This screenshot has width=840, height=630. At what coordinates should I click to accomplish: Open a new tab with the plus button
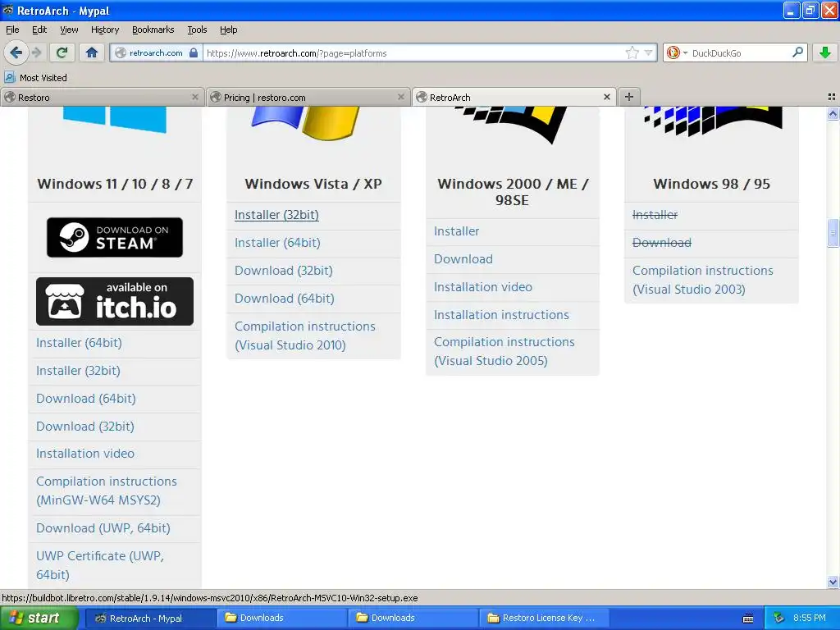pyautogui.click(x=629, y=97)
